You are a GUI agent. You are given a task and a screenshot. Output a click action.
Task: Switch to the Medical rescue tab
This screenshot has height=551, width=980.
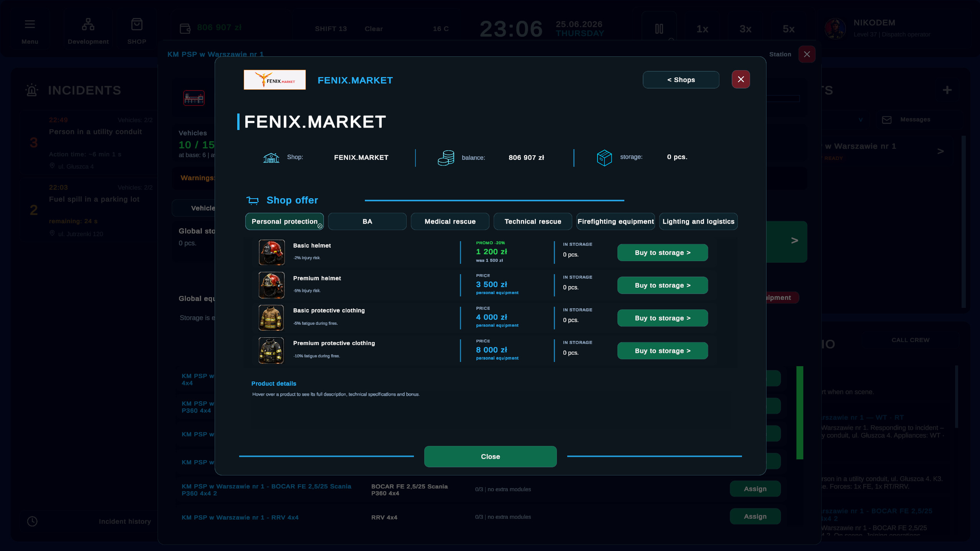(450, 221)
